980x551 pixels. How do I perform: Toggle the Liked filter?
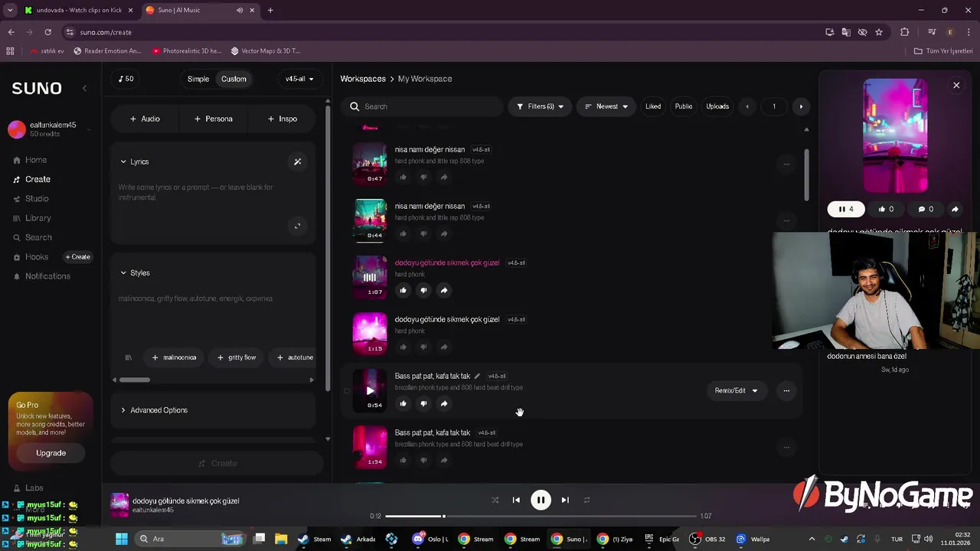pyautogui.click(x=653, y=106)
